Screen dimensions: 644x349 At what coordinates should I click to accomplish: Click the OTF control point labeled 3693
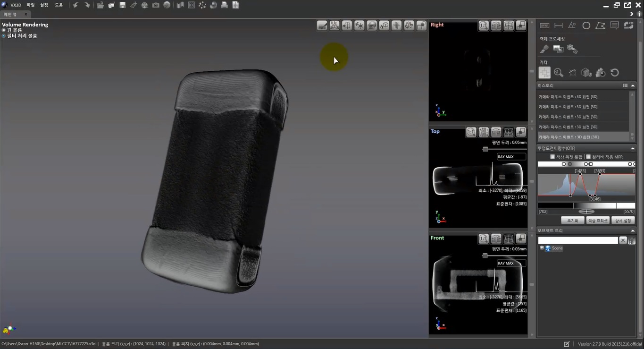tap(600, 174)
